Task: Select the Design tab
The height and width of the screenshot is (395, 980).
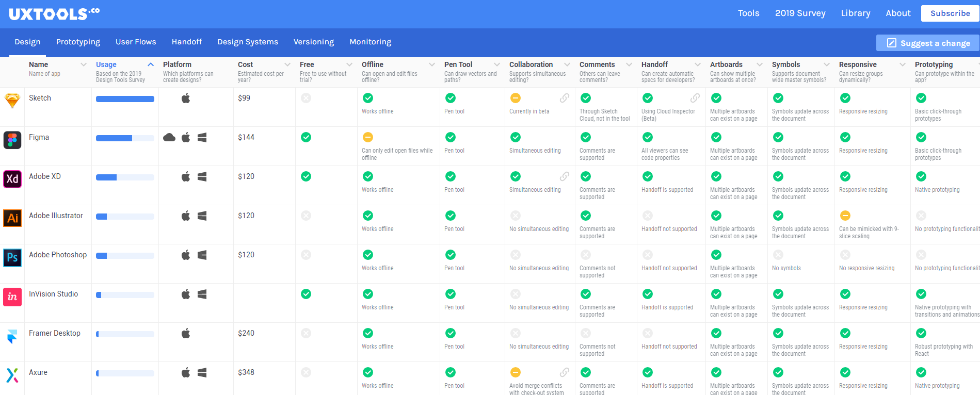Action: coord(27,42)
